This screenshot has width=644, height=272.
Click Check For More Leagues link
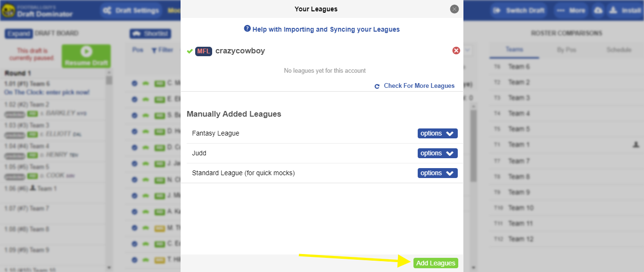pos(419,86)
